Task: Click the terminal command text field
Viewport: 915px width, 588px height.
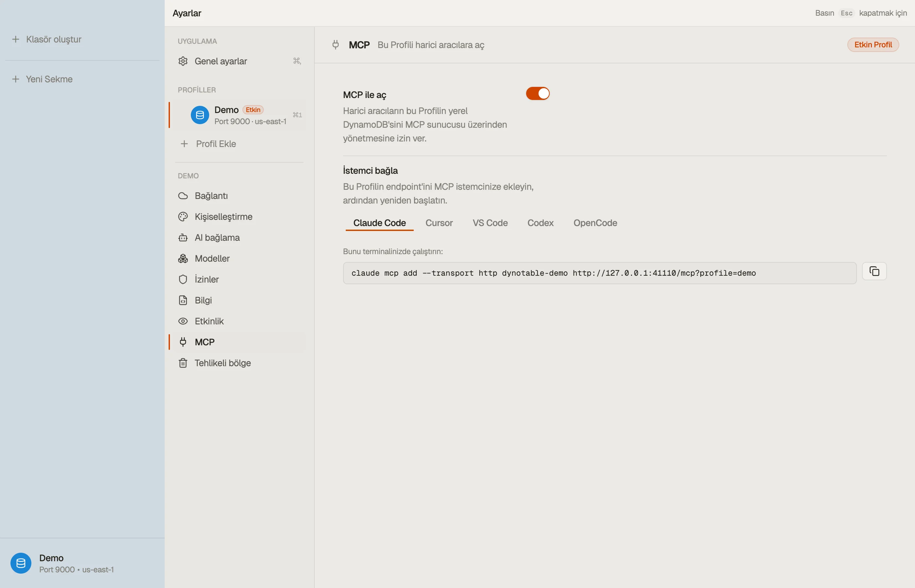Action: [600, 273]
